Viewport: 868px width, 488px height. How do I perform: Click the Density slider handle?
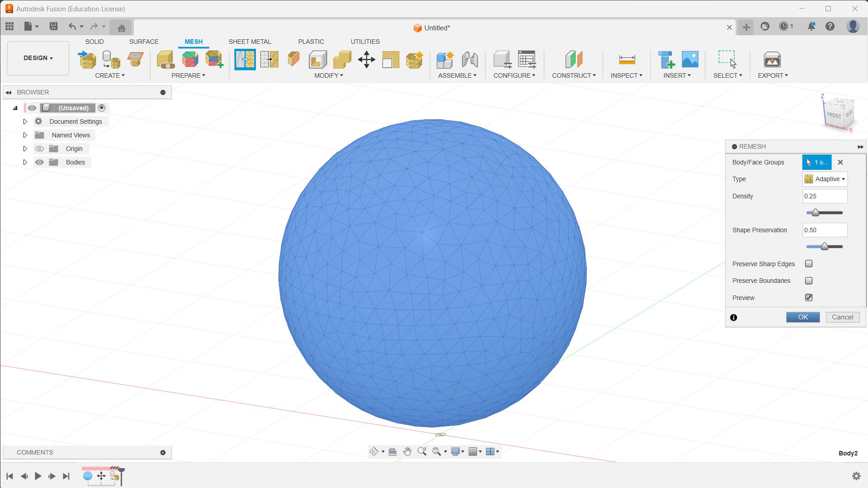[x=815, y=213]
